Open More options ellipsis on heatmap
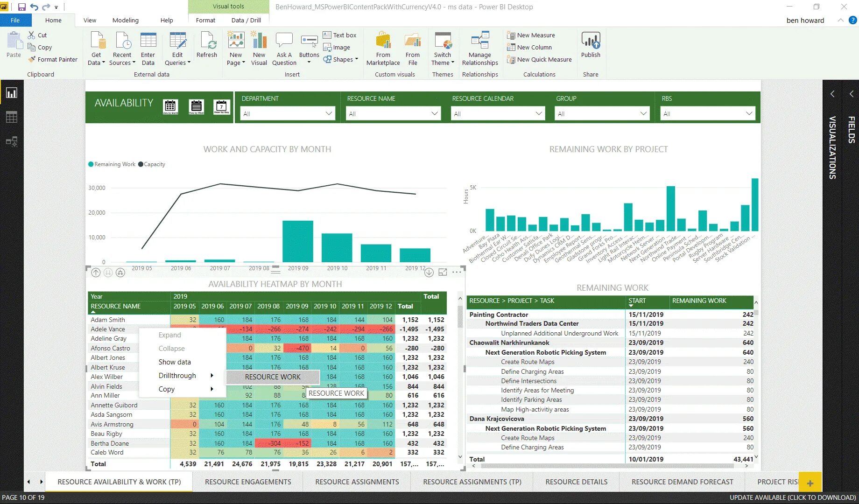 pos(457,272)
